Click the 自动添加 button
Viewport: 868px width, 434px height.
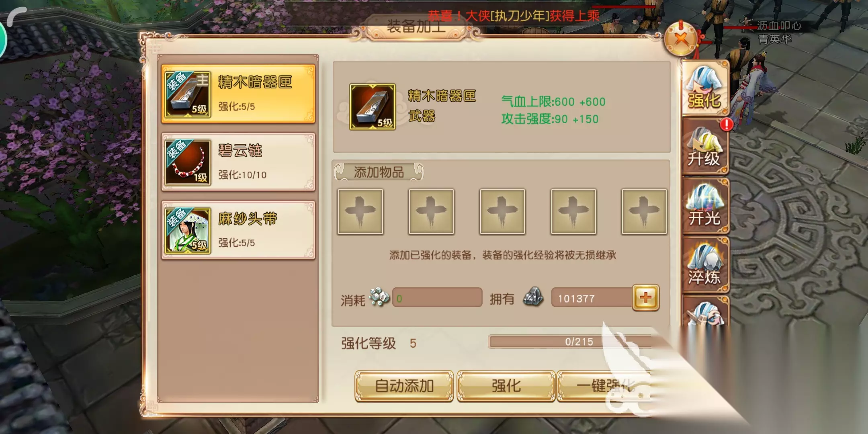(404, 386)
